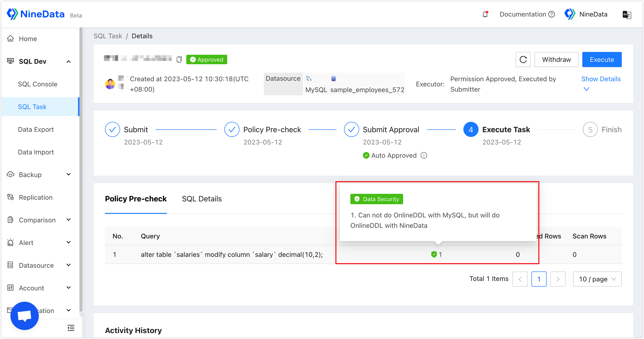Click the Submit step check circle

[x=113, y=129]
